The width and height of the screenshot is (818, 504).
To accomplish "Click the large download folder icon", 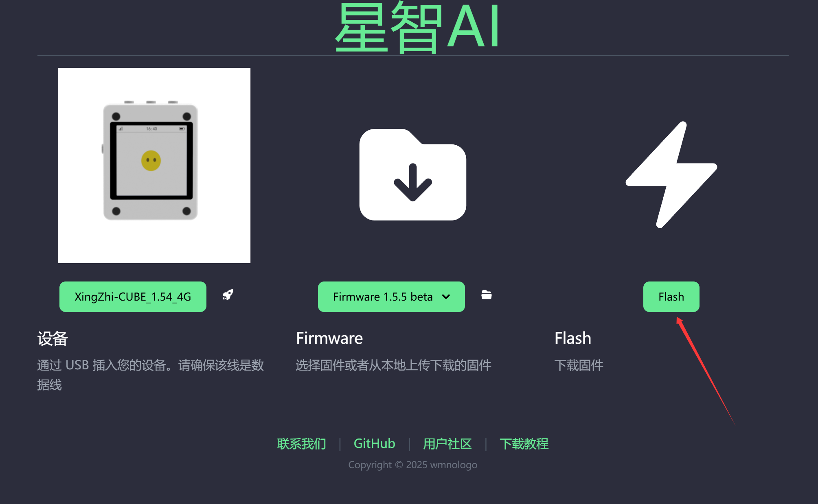I will 413,175.
